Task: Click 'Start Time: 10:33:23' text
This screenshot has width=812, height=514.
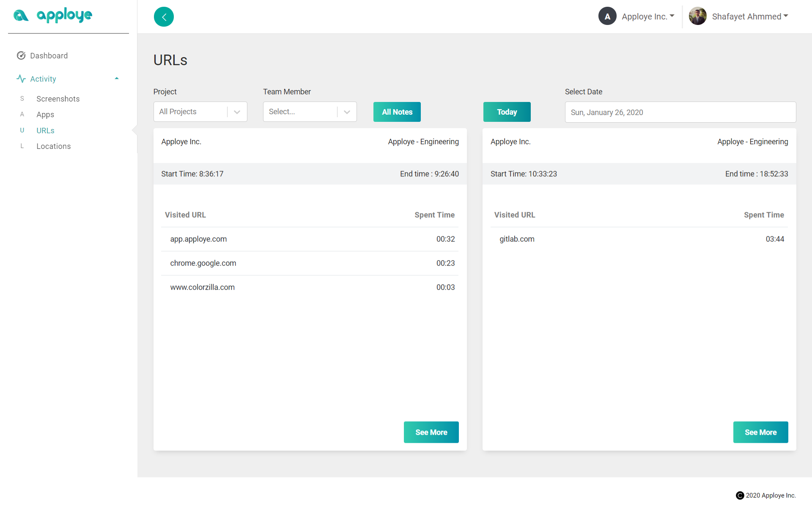Action: tap(524, 174)
